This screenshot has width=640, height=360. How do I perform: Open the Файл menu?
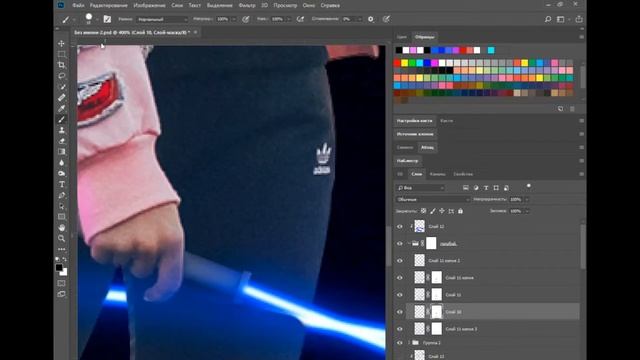coord(78,5)
